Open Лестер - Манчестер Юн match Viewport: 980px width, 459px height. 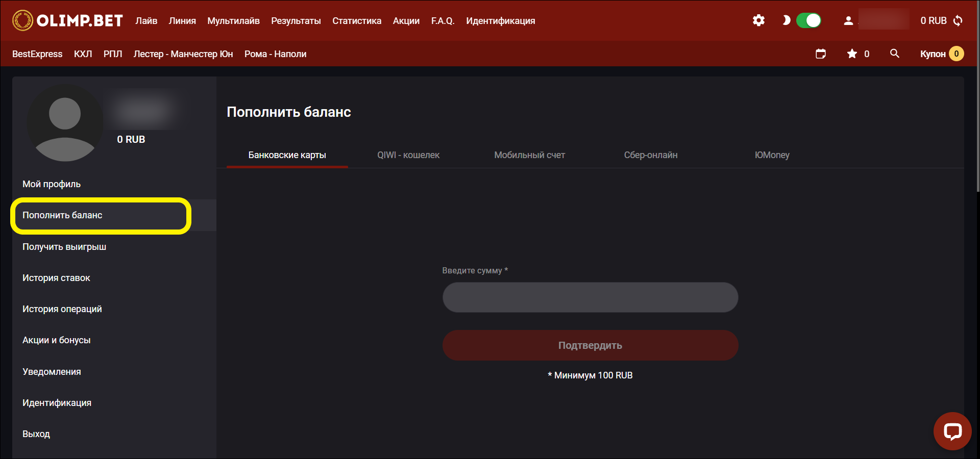click(183, 54)
